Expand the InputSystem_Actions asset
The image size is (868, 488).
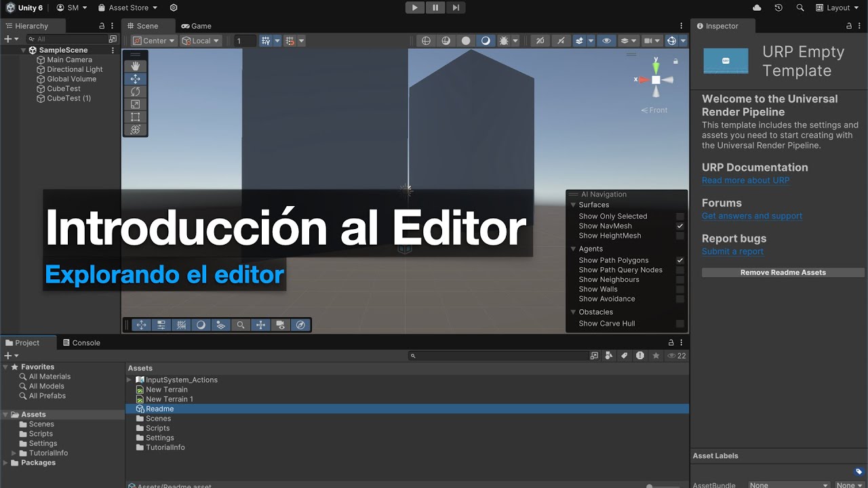pyautogui.click(x=130, y=380)
